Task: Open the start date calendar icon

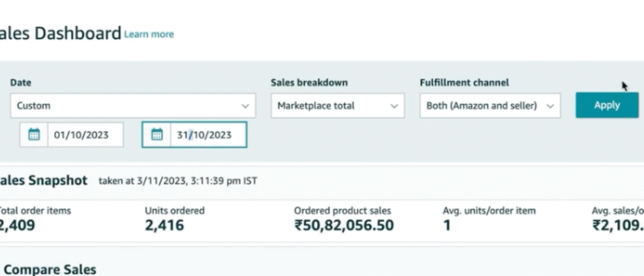Action: point(34,135)
